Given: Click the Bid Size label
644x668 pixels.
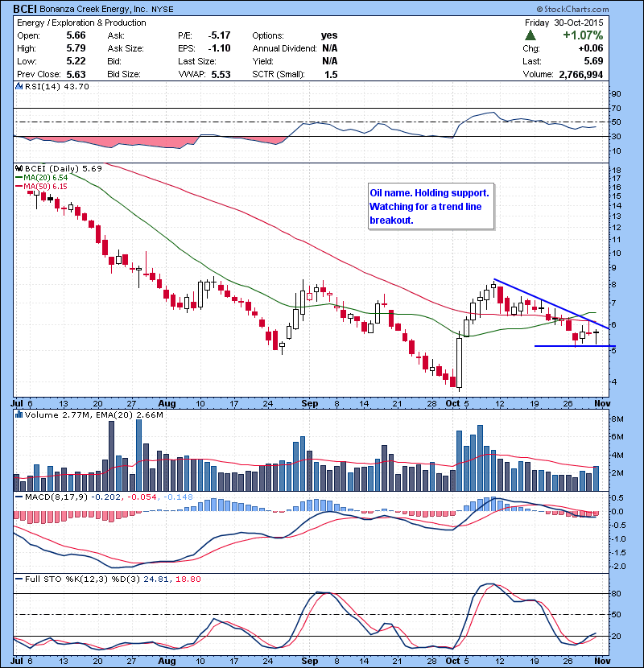Looking at the screenshot, I should 124,74.
